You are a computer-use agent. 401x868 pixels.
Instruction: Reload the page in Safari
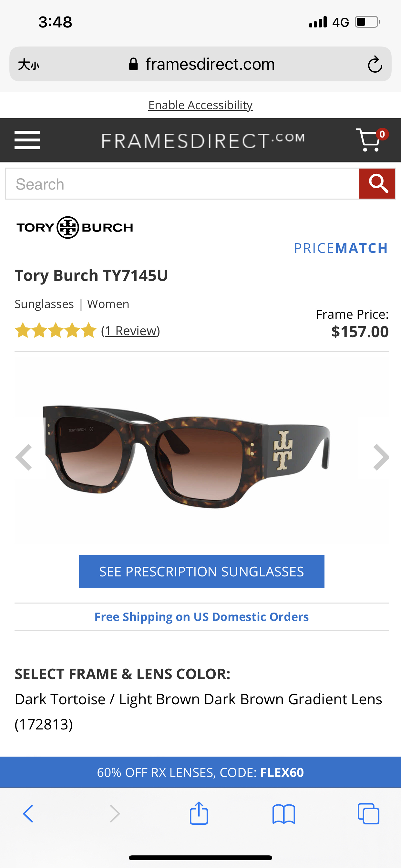click(375, 64)
